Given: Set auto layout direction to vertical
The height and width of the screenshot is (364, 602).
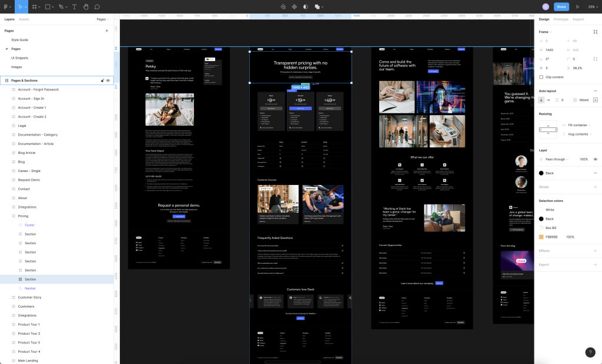Looking at the screenshot, I should pyautogui.click(x=541, y=100).
